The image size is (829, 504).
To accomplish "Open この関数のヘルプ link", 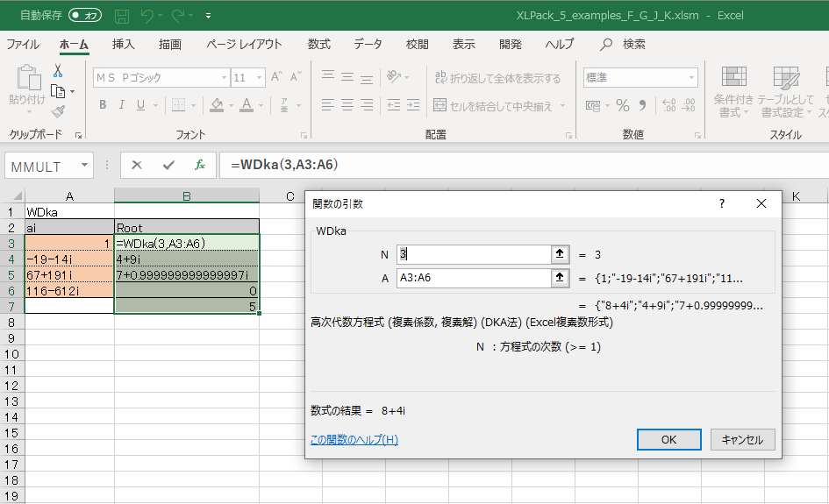I will coord(354,439).
